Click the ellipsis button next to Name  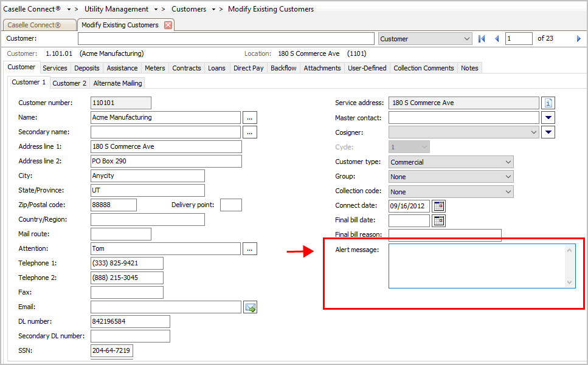(x=250, y=117)
